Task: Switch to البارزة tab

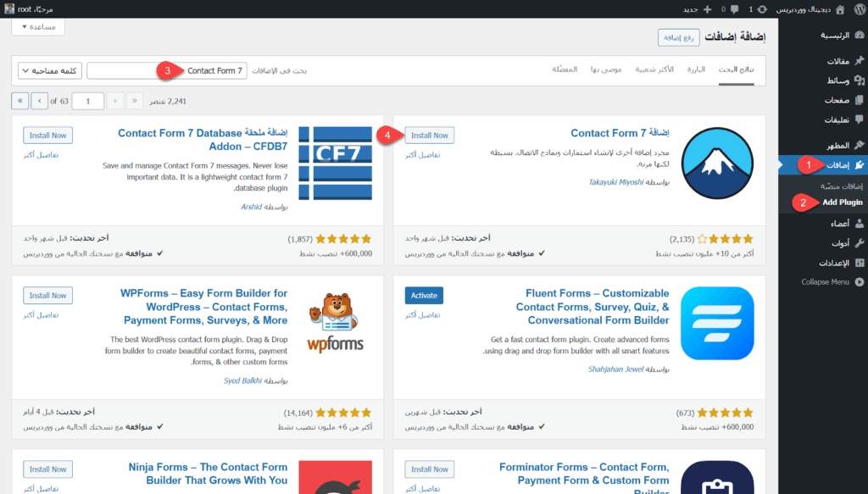Action: point(696,69)
